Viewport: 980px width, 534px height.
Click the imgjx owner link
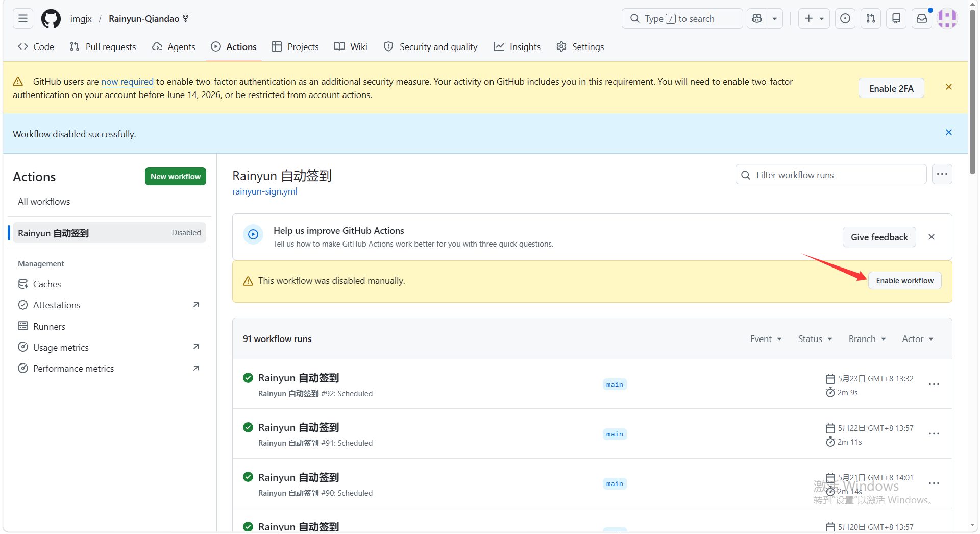[81, 19]
